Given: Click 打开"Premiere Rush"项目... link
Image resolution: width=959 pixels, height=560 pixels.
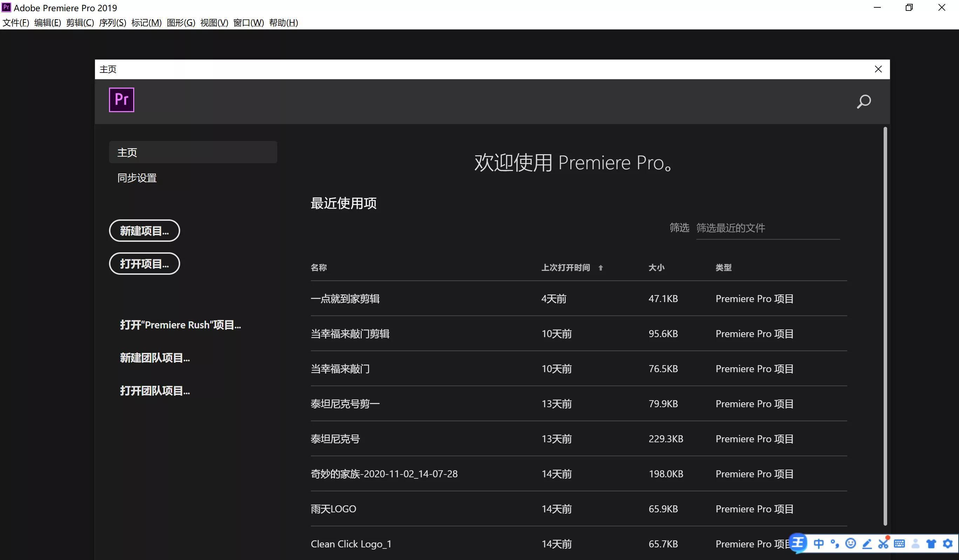Looking at the screenshot, I should 181,325.
